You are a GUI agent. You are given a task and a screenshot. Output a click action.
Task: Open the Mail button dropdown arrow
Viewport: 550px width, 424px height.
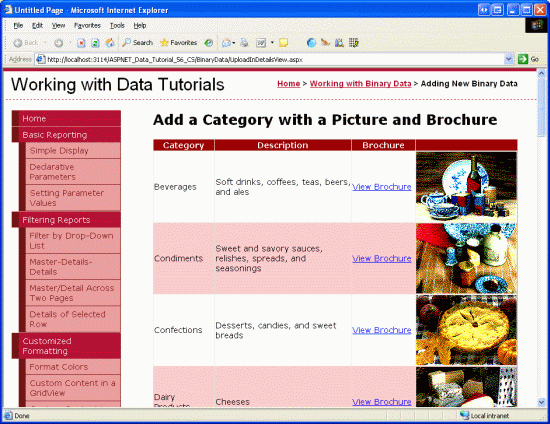234,43
